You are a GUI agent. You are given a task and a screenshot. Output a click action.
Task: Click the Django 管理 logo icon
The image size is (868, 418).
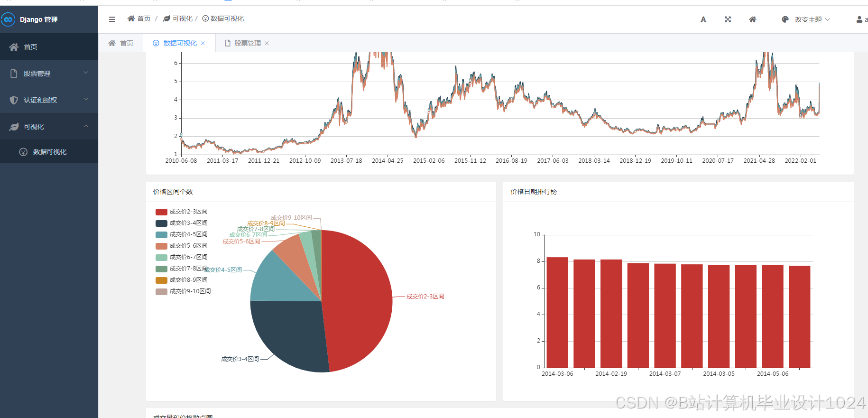pyautogui.click(x=8, y=19)
